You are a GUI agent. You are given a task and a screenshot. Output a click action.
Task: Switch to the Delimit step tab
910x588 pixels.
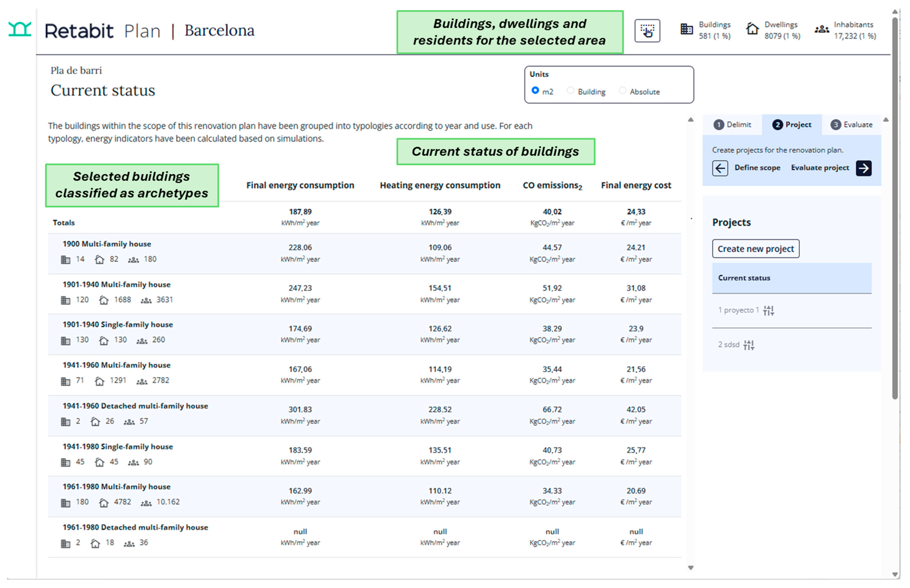732,125
